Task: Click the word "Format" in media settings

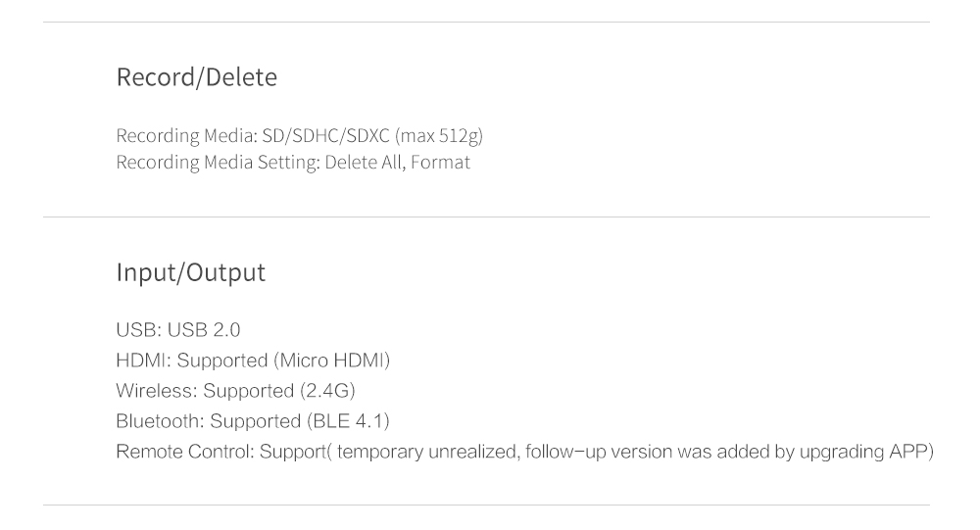Action: click(440, 163)
